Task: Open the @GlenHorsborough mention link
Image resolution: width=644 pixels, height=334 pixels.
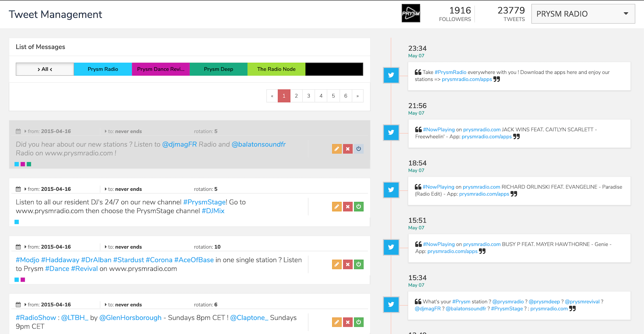Action: [x=130, y=318]
